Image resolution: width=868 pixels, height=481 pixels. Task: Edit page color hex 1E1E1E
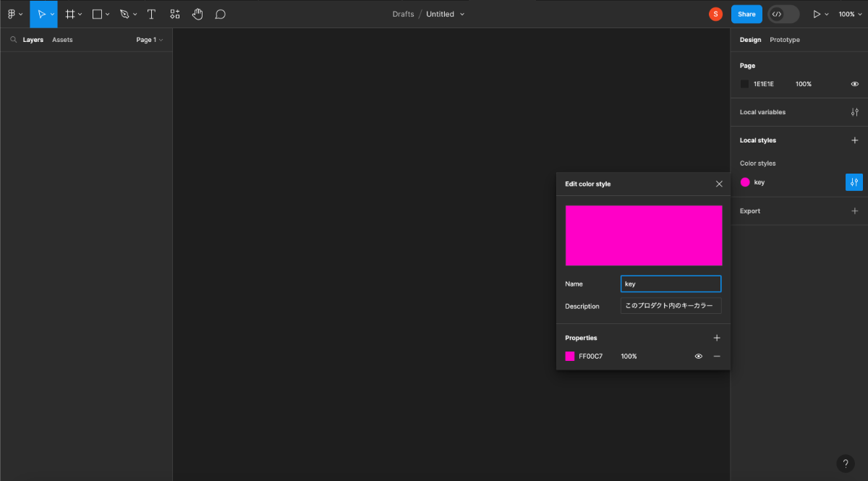click(764, 84)
